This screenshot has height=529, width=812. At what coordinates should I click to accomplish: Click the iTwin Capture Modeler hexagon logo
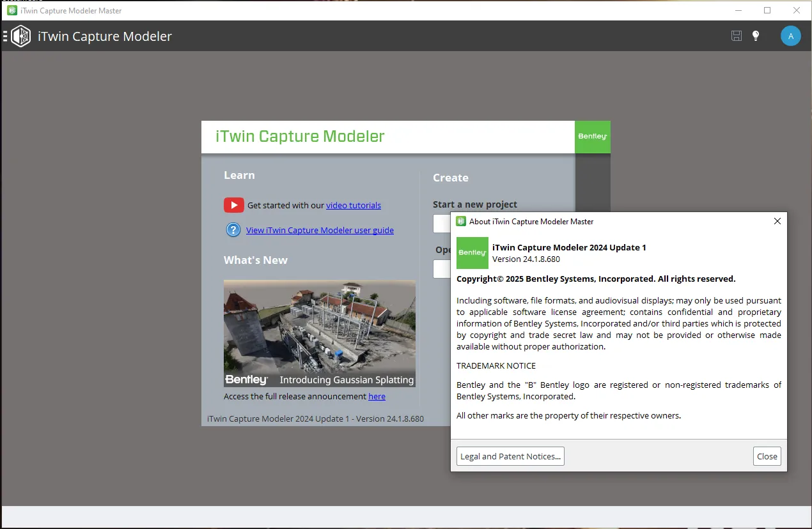(x=21, y=36)
